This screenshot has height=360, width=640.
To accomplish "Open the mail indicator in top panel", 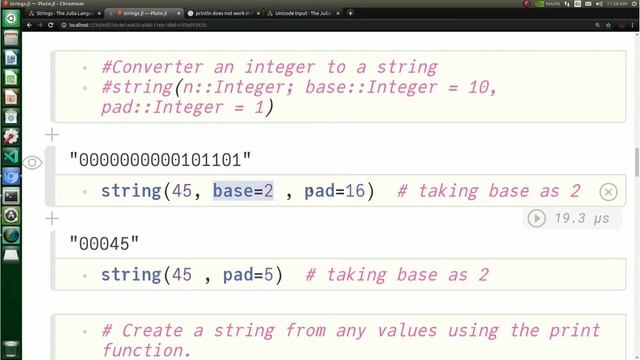I will [588, 4].
